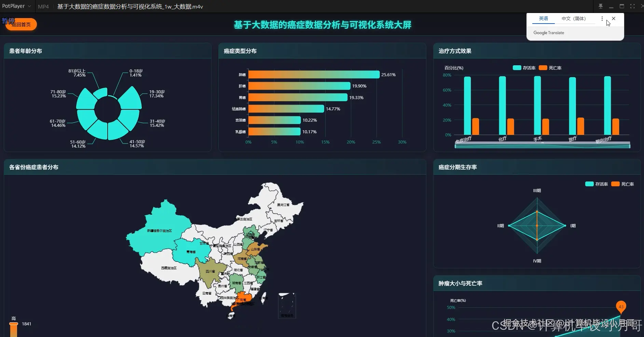Click the 百分比(%) axis label
644x337 pixels.
(x=454, y=68)
